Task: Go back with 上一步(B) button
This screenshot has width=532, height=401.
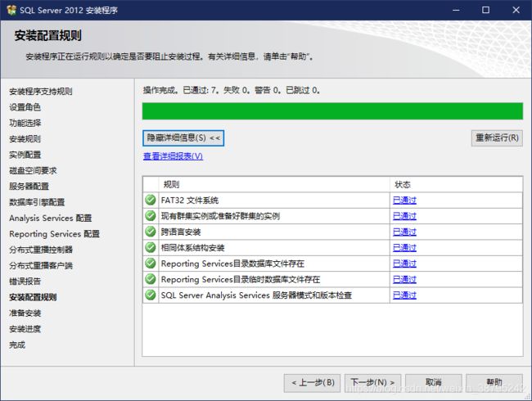Action: (312, 383)
